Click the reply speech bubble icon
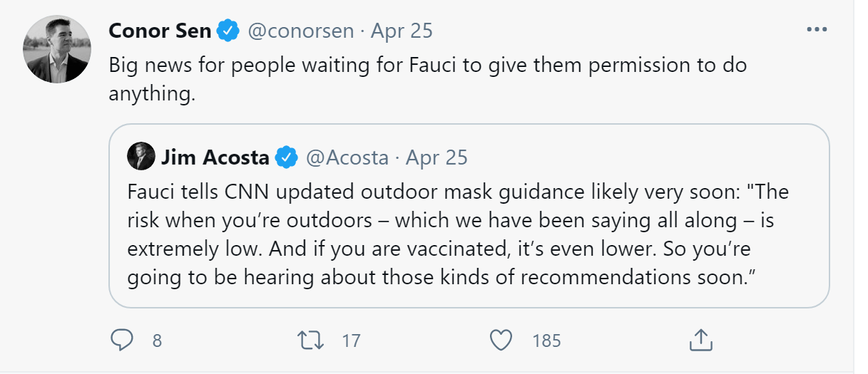The height and width of the screenshot is (374, 868). [x=122, y=341]
